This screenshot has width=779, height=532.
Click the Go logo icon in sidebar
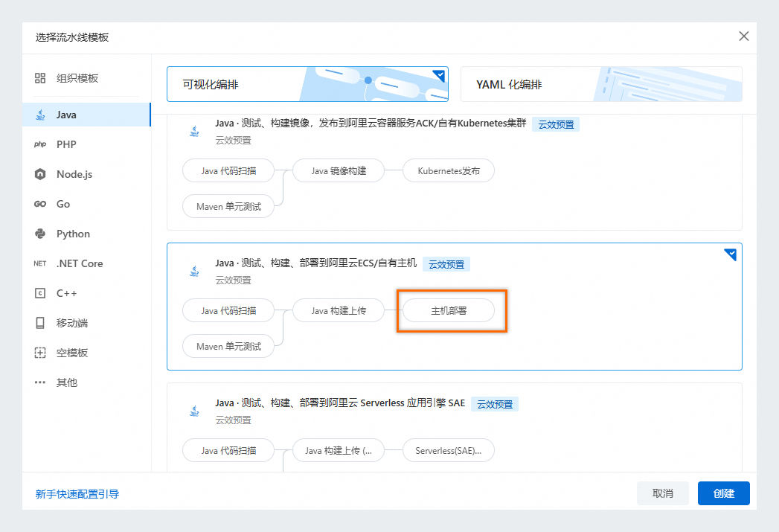click(x=40, y=204)
